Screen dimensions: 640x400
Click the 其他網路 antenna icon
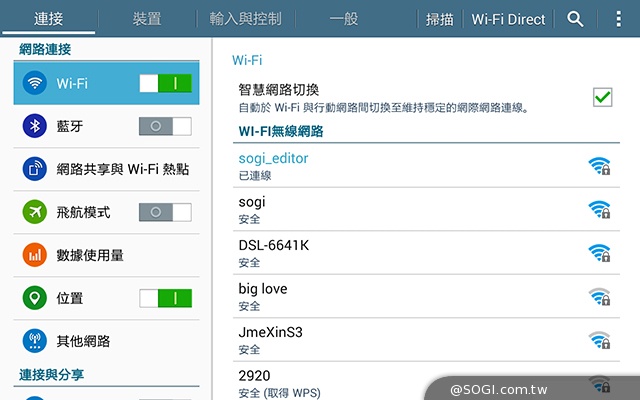[x=35, y=340]
